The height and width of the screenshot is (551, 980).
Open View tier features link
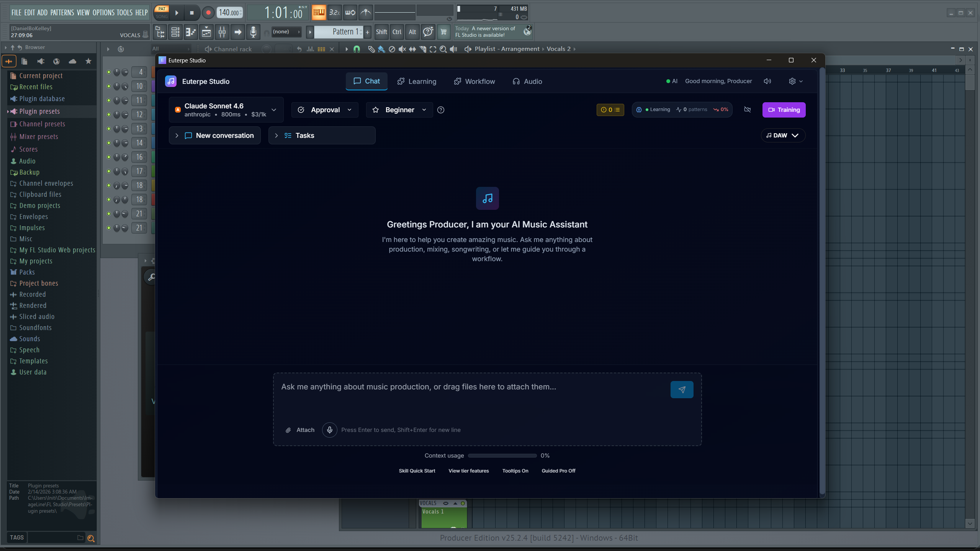coord(469,471)
